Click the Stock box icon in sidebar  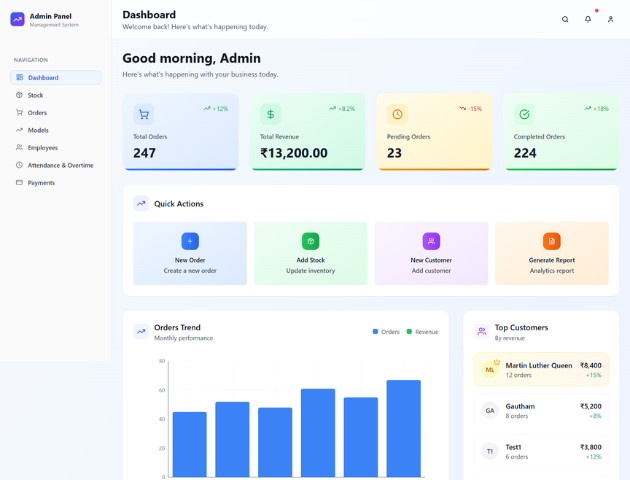(x=19, y=95)
